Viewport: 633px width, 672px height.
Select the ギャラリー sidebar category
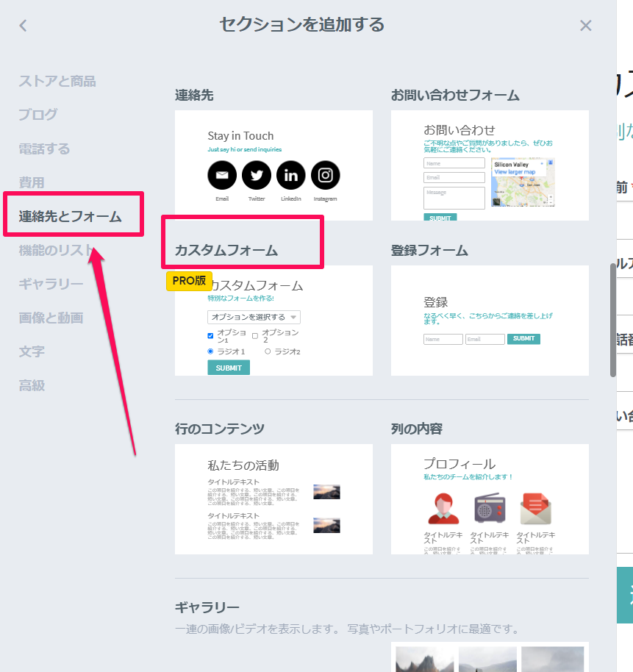coord(51,284)
